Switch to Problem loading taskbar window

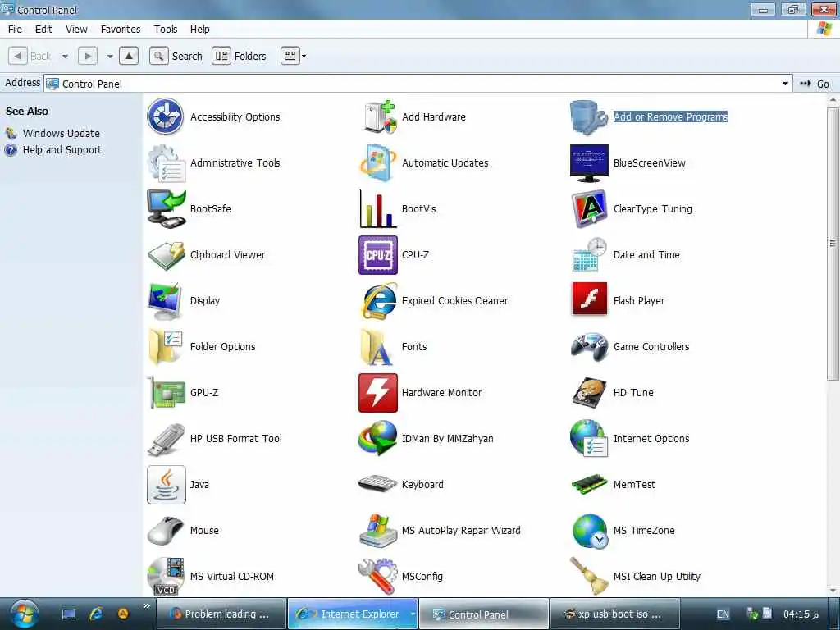point(221,614)
